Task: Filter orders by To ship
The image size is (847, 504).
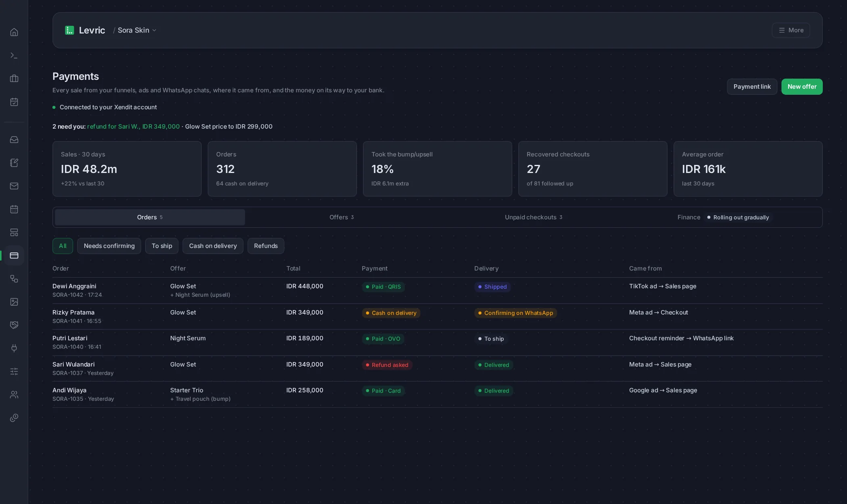Action: click(162, 246)
